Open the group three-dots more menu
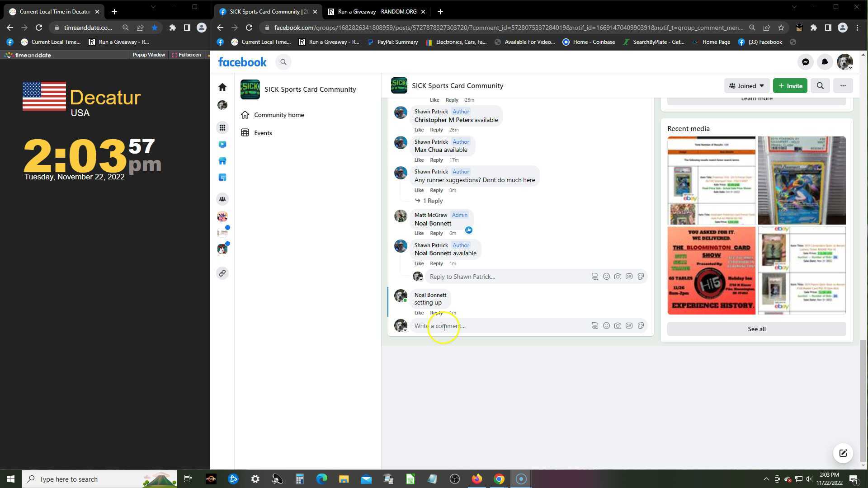This screenshot has height=488, width=868. [843, 86]
